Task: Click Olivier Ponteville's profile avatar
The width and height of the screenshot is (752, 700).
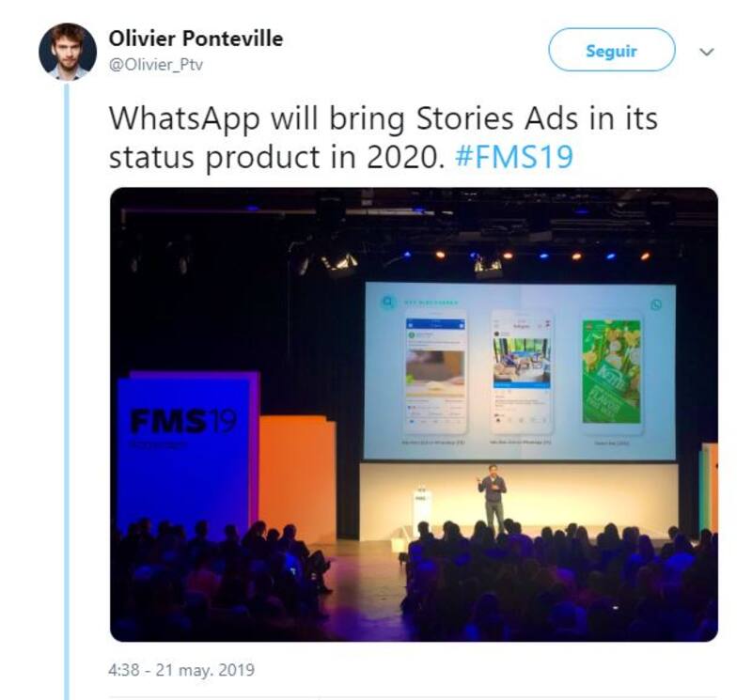Action: (68, 51)
